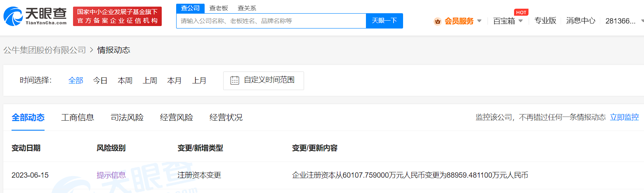Go to 公牛集团股份有限公司 breadcrumb link
Viewport: 644px width, 193px height.
(45, 50)
